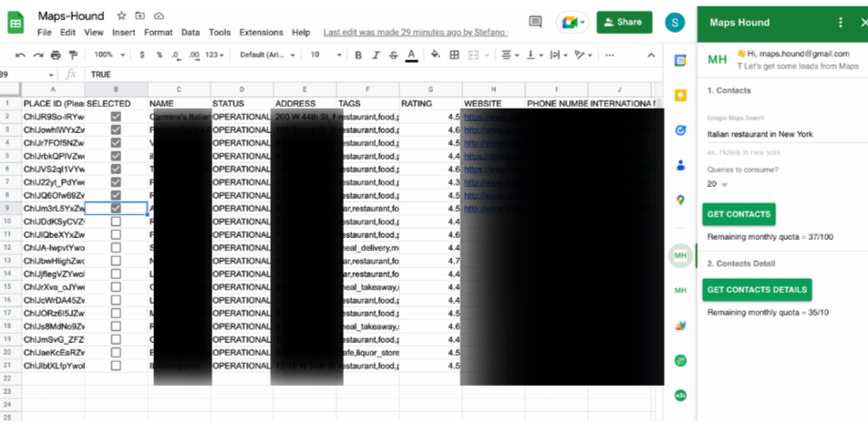Open Maps Hound three-dot options menu

[x=841, y=23]
